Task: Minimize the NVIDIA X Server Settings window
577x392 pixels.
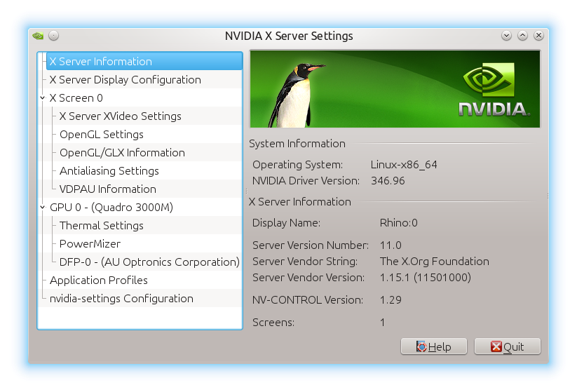Action: tap(506, 36)
